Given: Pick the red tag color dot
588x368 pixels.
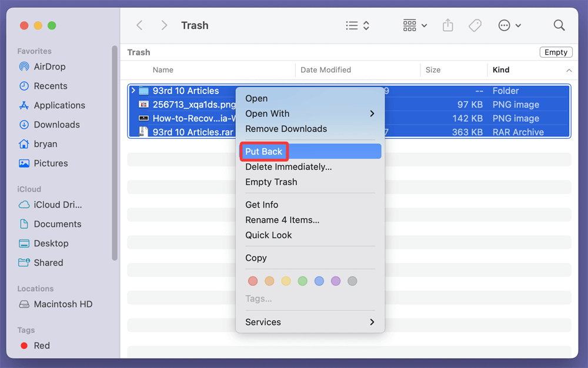Looking at the screenshot, I should (253, 281).
